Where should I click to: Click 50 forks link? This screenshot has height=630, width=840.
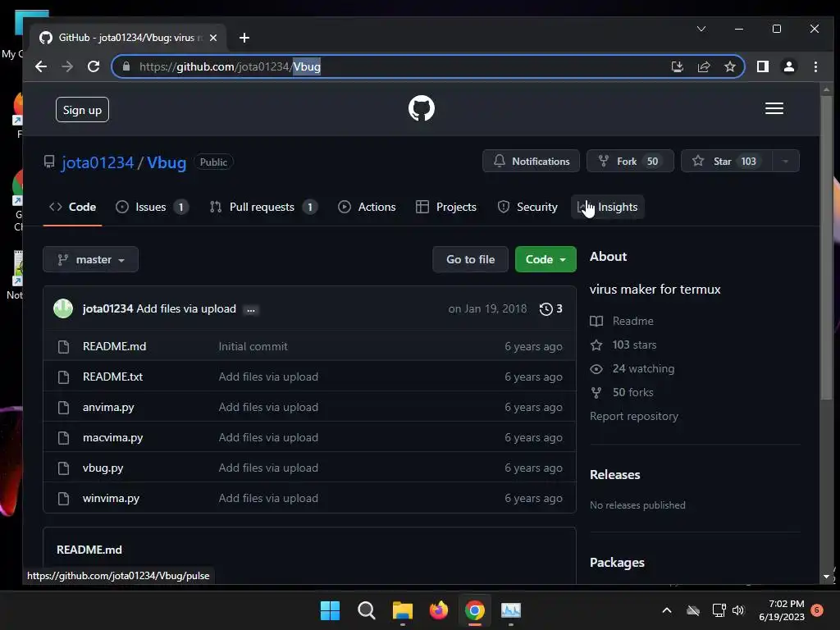click(622, 393)
